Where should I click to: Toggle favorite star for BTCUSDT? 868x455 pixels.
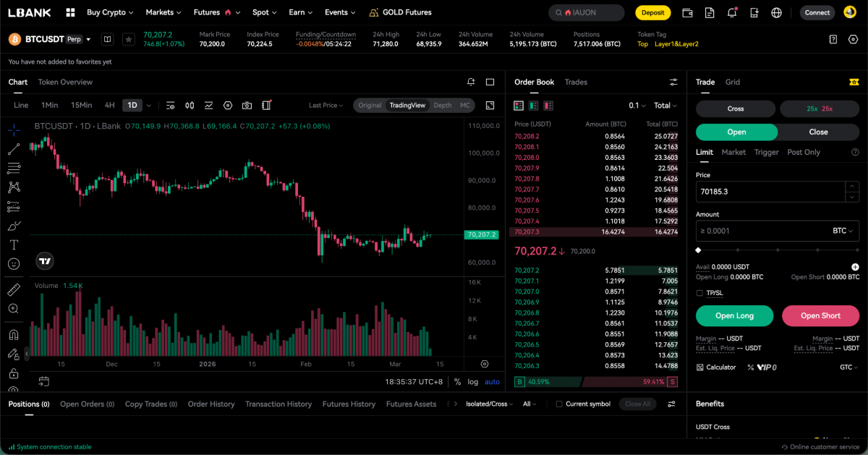(x=129, y=39)
